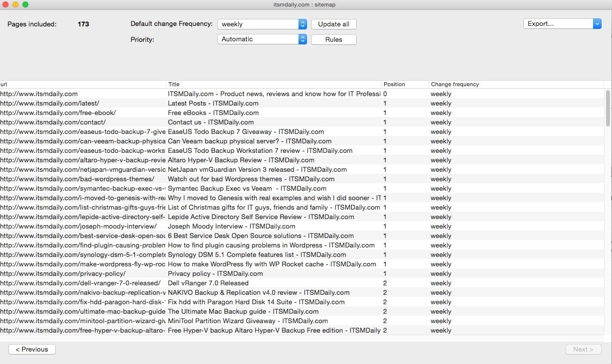Viewport: 612px width, 364px height.
Task: Click the Pages included count 173
Action: 83,24
